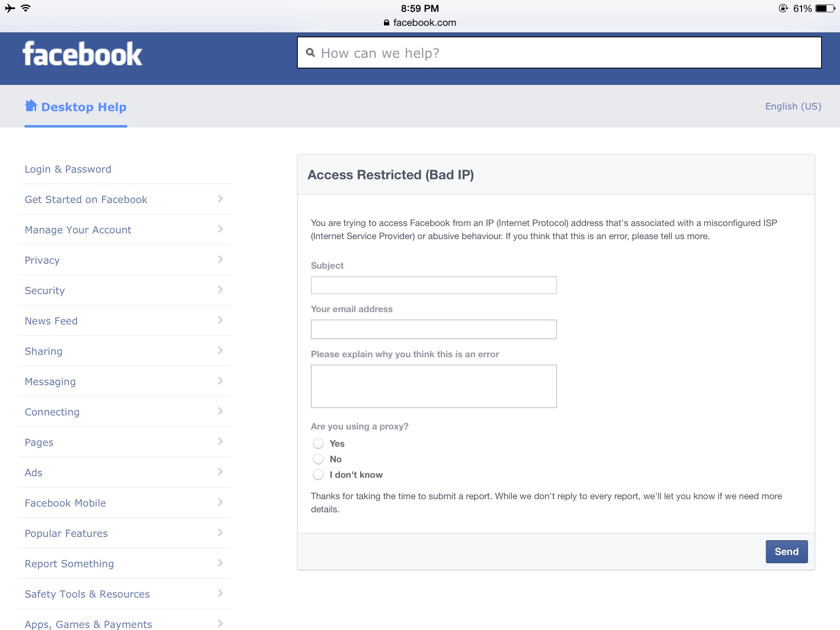This screenshot has width=840, height=630.
Task: Expand Report Something chevron
Action: click(220, 563)
